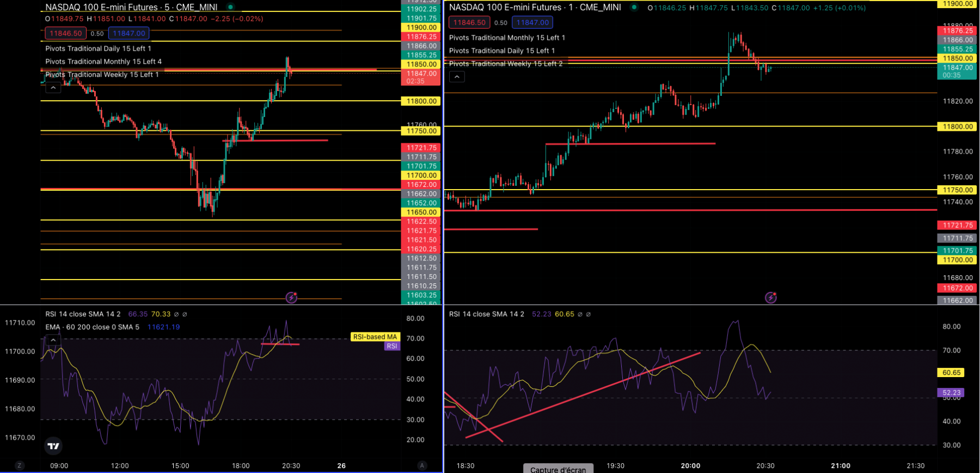Collapse the indicator legend on right chart
Viewport: 980px width, 473px height.
tap(457, 77)
